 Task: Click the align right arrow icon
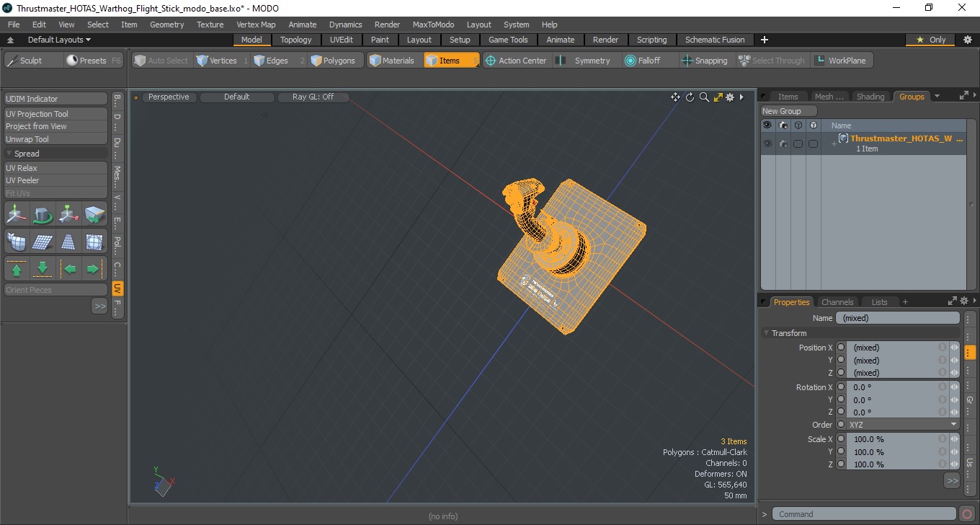click(95, 269)
